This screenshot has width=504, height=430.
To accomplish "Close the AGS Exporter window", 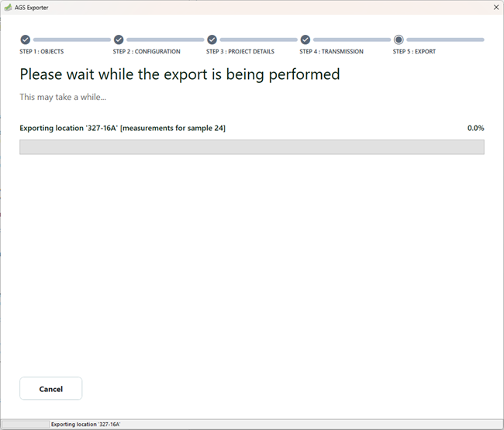I will (495, 7).
